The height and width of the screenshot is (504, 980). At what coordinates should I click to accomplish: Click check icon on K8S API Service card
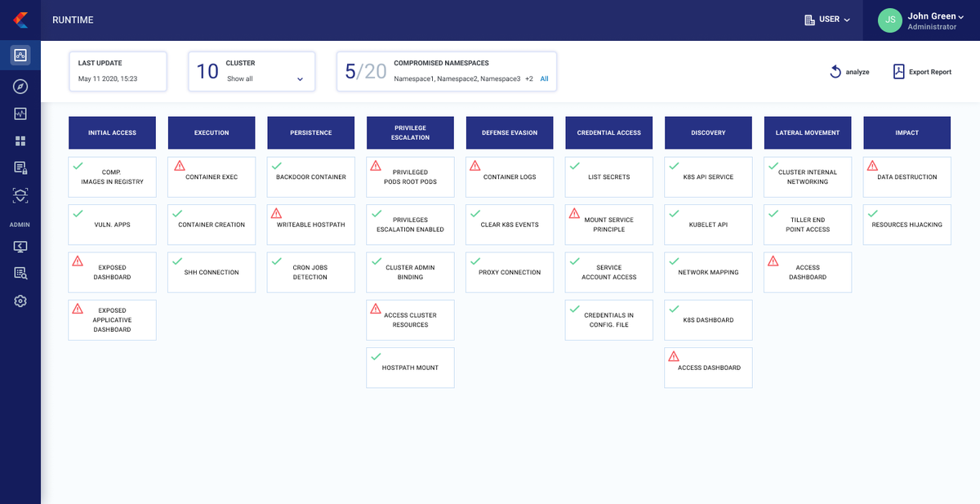click(x=675, y=166)
